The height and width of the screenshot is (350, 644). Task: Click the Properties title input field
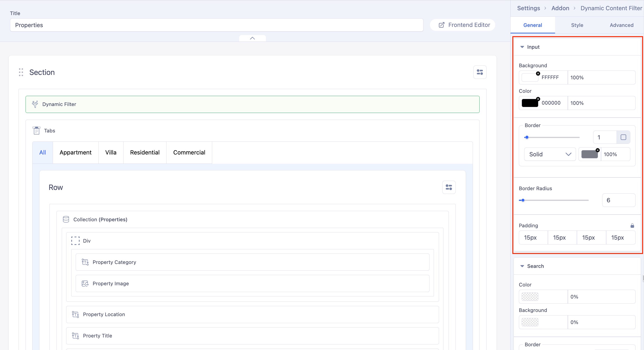tap(216, 25)
